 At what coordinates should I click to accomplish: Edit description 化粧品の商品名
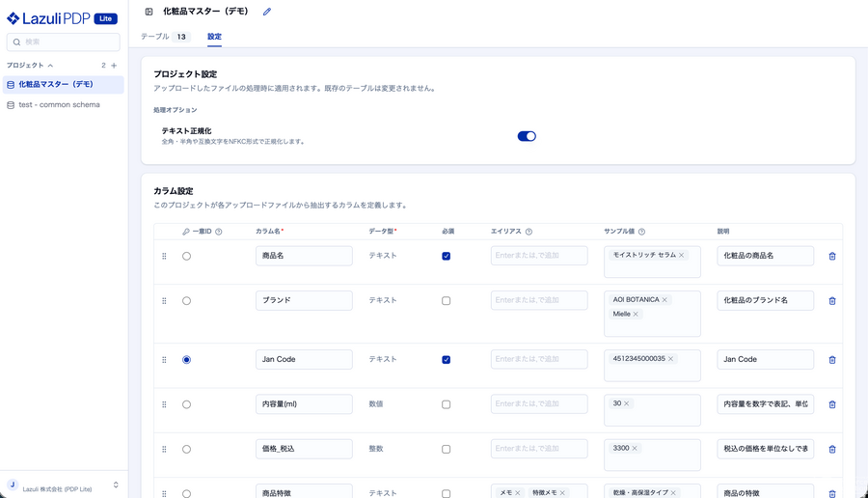(x=766, y=256)
